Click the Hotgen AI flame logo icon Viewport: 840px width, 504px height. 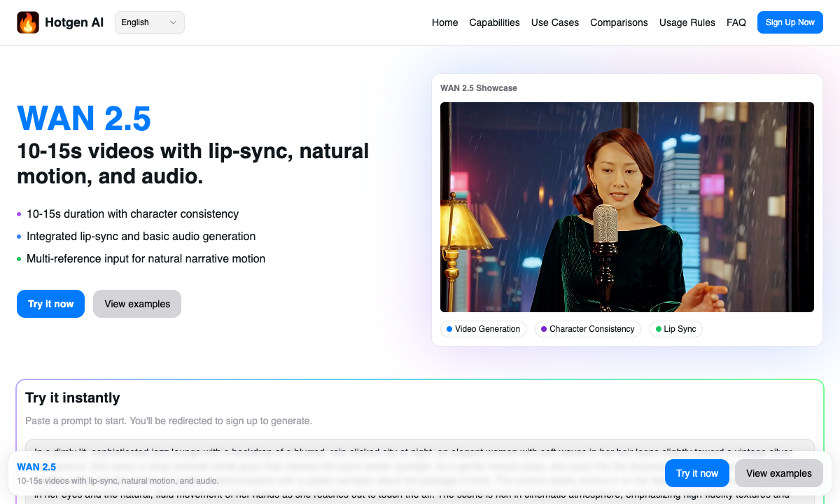click(x=28, y=22)
